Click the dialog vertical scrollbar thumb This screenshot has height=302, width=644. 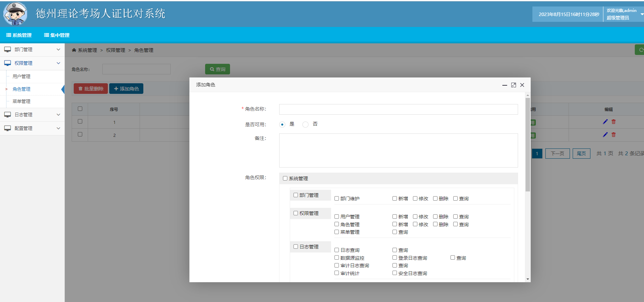coord(528,145)
